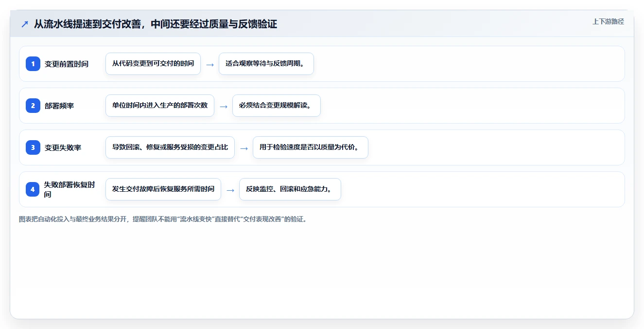Screen dimensions: 644x329
Task: Select the 变更前置时间 row label
Action: [67, 64]
